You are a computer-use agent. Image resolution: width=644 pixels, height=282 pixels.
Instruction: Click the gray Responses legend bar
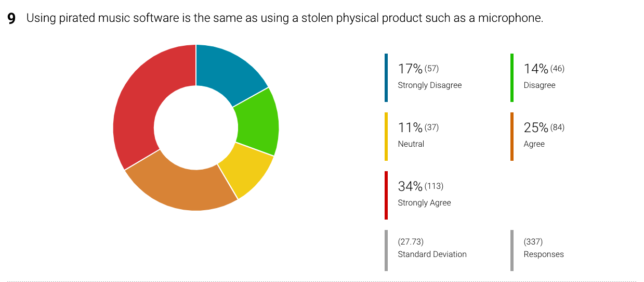pos(512,251)
